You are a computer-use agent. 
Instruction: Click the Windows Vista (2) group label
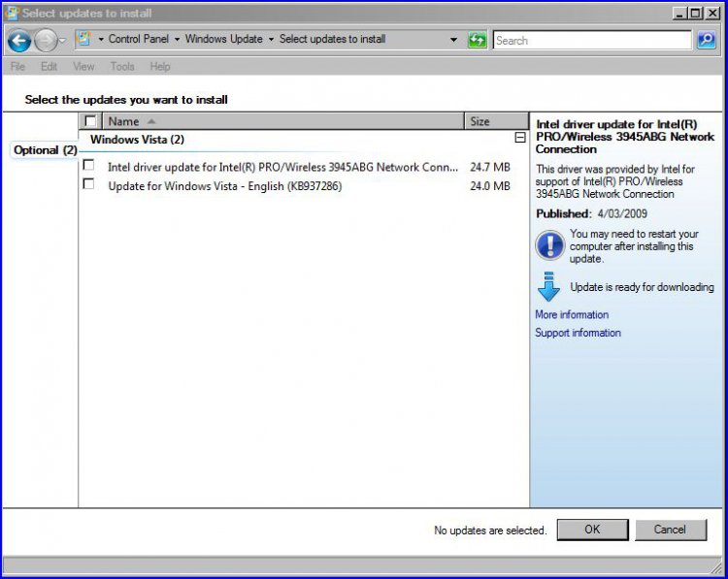pos(137,140)
